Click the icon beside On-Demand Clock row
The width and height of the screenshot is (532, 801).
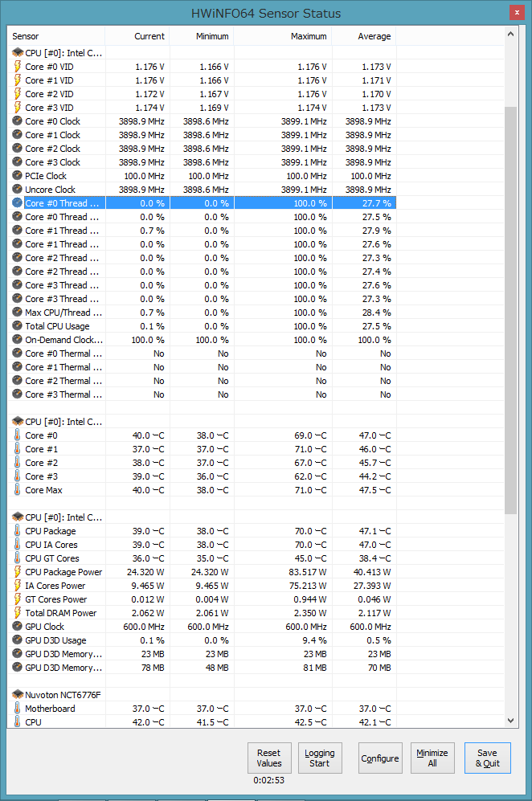(x=18, y=340)
